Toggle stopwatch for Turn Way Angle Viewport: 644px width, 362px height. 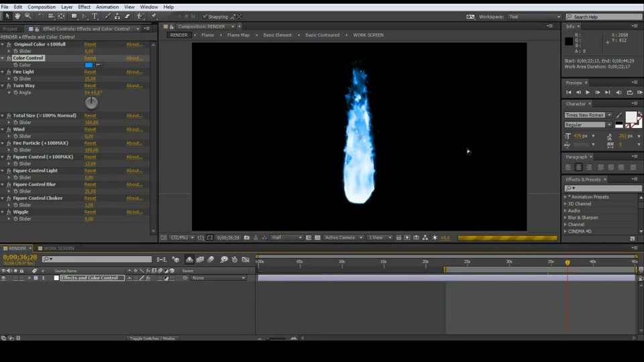[x=15, y=93]
